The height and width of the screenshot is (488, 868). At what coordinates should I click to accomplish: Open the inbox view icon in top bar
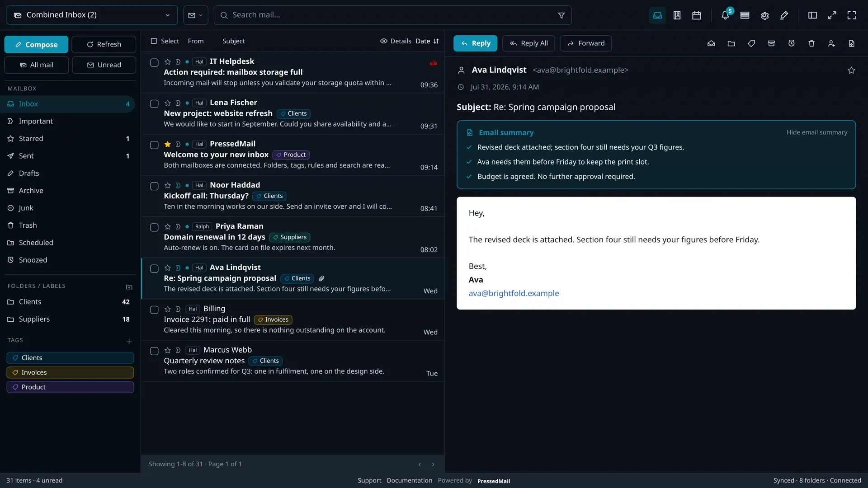[x=657, y=15]
